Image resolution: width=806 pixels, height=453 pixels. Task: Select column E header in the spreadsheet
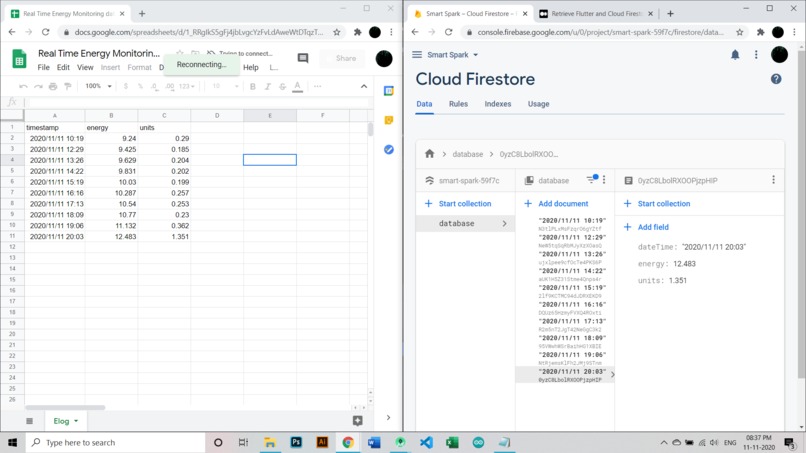(x=270, y=116)
